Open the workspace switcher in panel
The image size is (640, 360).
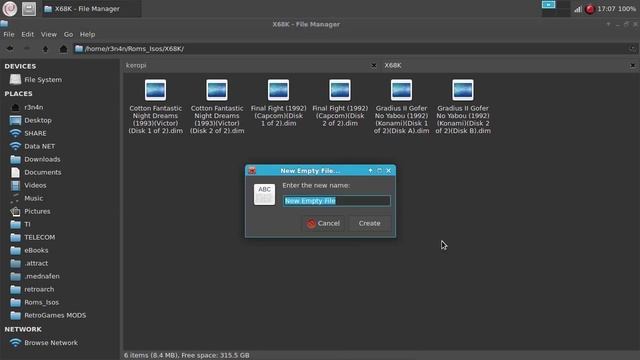click(x=556, y=9)
